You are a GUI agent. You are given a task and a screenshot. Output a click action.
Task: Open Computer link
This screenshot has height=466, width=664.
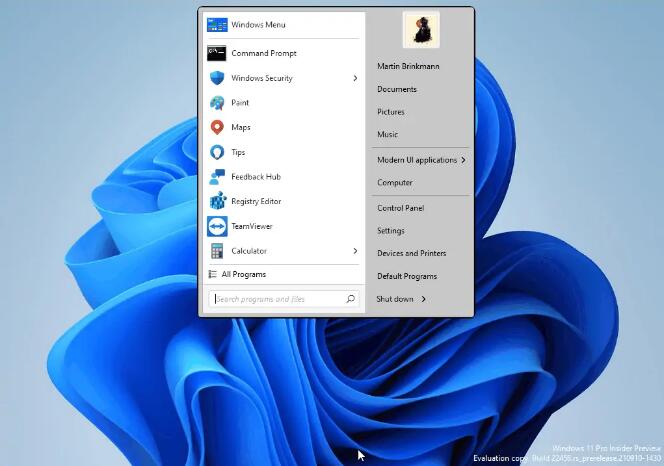(395, 183)
